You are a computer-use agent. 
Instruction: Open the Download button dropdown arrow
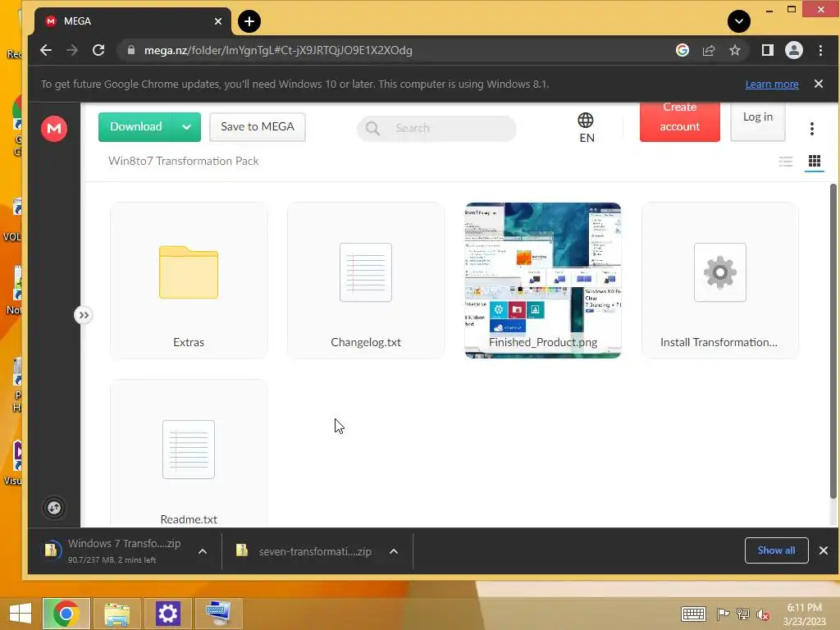186,127
